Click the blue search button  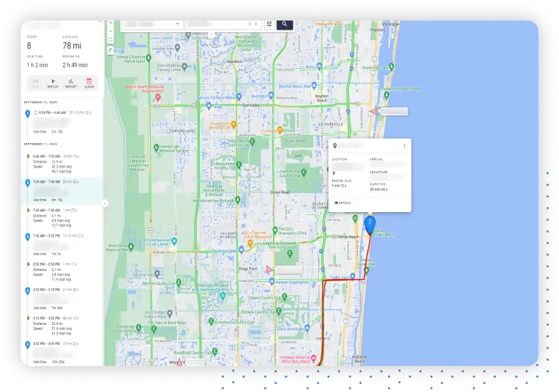tap(285, 24)
